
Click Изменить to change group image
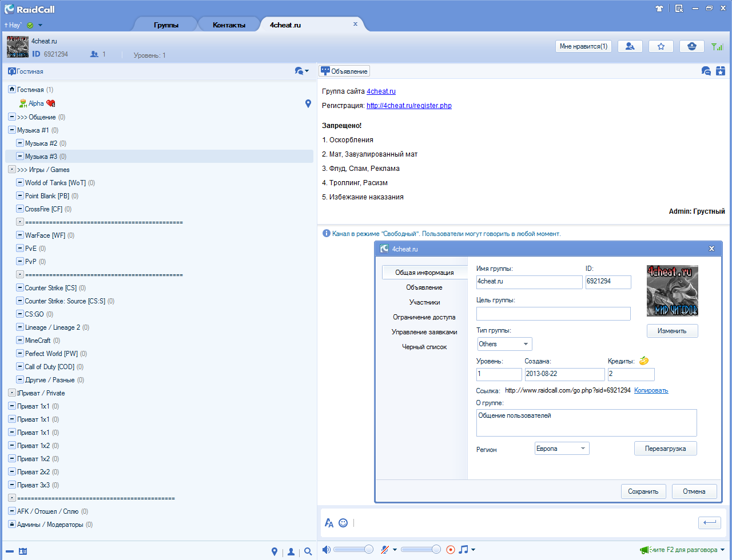[672, 331]
